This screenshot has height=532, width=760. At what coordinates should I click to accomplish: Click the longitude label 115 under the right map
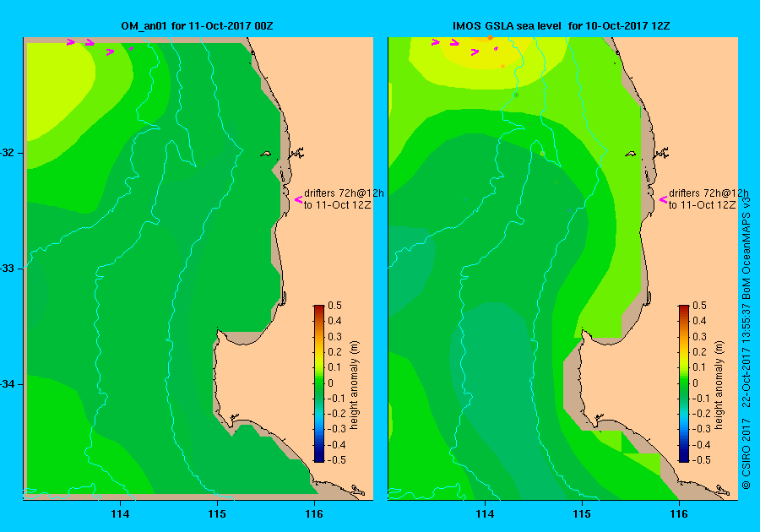(x=582, y=514)
